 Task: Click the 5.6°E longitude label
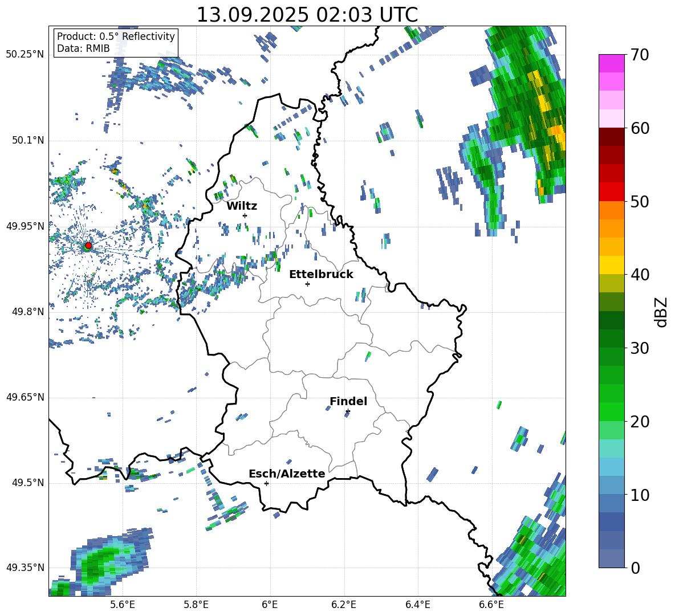point(122,605)
